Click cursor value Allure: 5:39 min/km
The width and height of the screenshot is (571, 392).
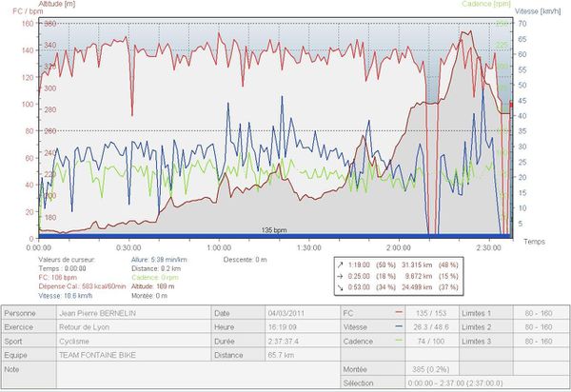coord(159,260)
